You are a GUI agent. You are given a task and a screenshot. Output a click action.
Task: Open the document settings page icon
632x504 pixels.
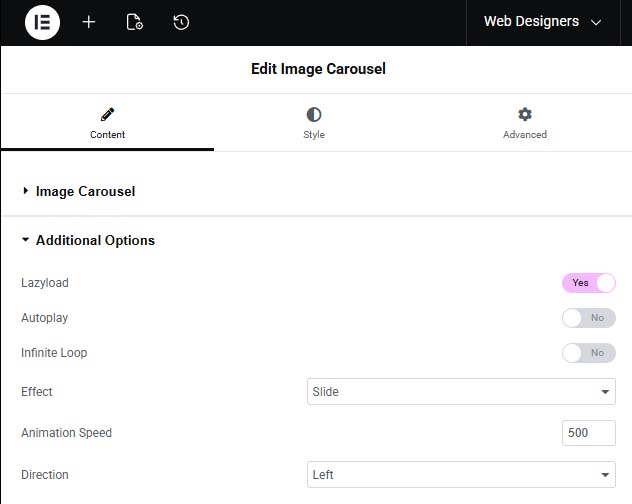(x=135, y=22)
